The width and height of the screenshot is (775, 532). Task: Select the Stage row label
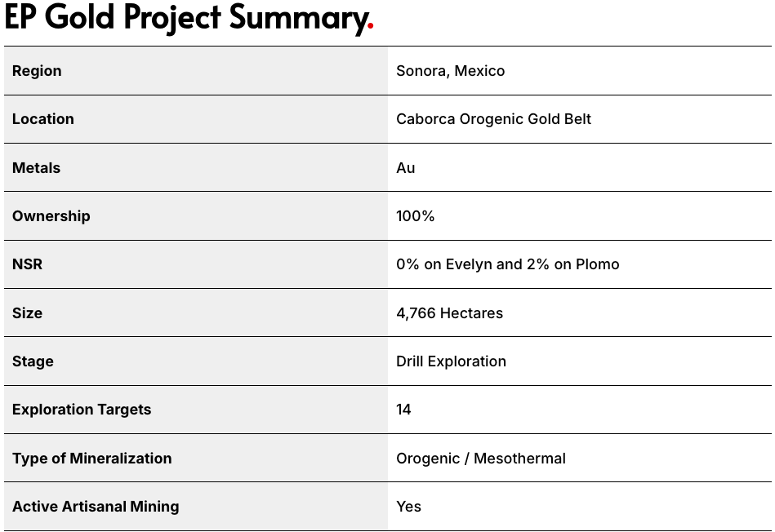click(33, 361)
